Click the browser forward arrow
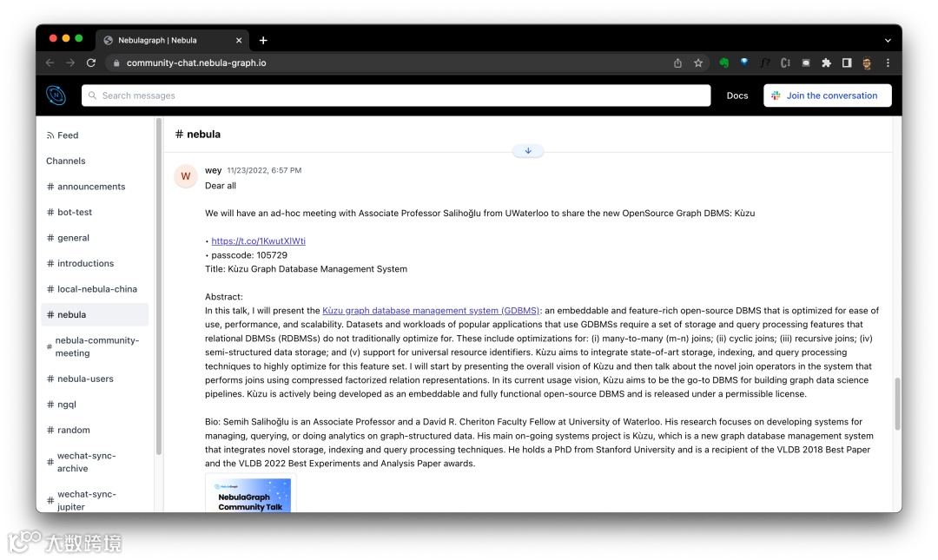The height and width of the screenshot is (560, 938). tap(70, 63)
